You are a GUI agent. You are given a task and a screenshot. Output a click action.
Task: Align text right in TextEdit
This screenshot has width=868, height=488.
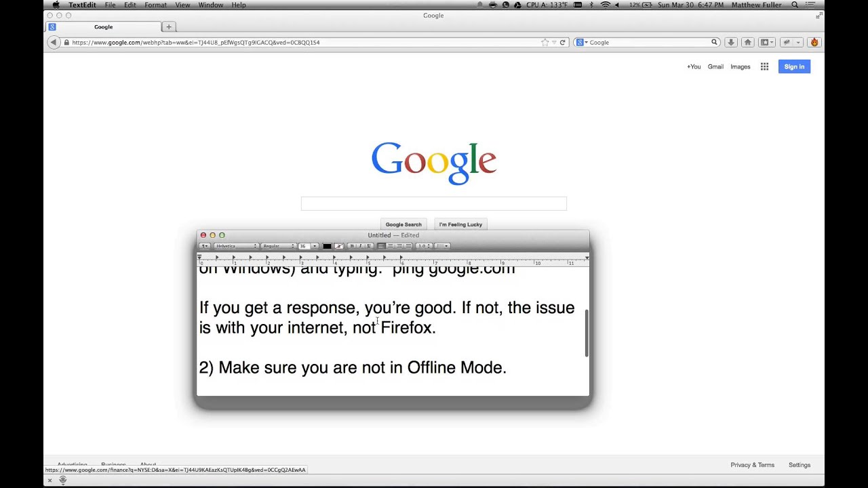point(399,246)
